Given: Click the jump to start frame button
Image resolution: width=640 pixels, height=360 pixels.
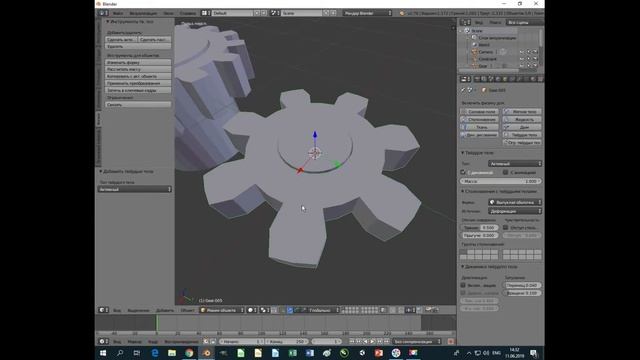Looking at the screenshot, I should [352, 341].
